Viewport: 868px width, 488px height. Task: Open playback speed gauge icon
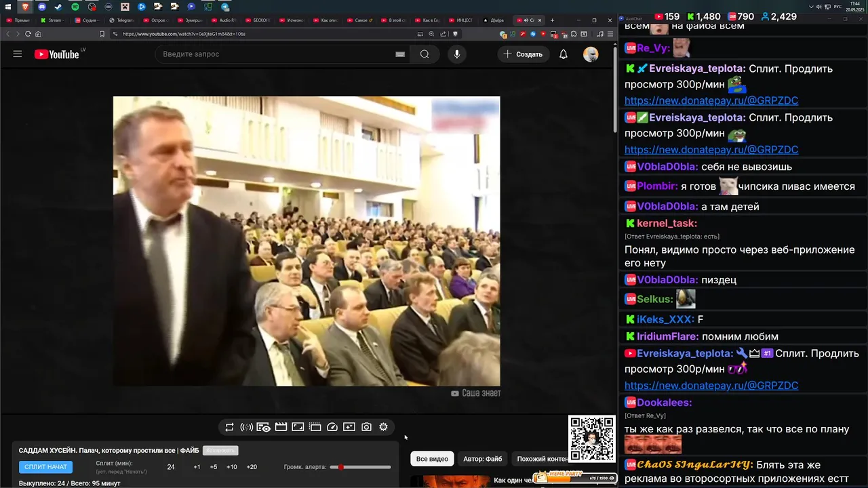332,427
